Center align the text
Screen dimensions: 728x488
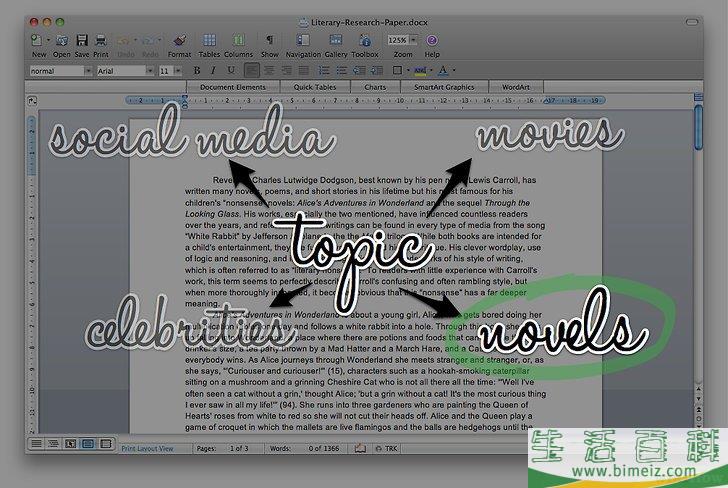[269, 71]
